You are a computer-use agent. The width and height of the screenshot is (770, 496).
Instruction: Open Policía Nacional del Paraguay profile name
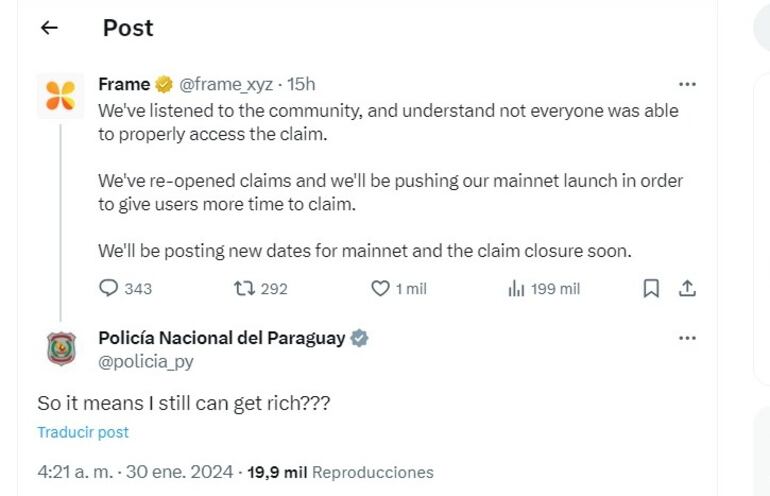[221, 338]
